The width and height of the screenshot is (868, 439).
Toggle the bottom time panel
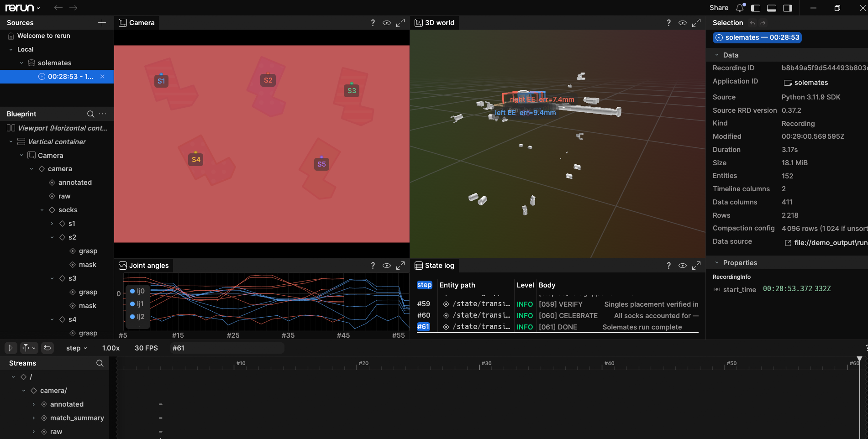[x=772, y=8]
